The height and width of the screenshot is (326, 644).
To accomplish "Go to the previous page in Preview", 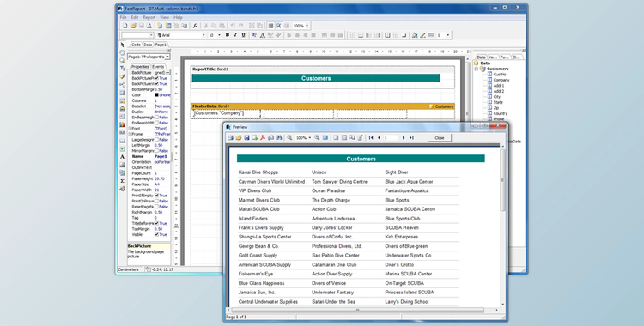I will coord(379,137).
